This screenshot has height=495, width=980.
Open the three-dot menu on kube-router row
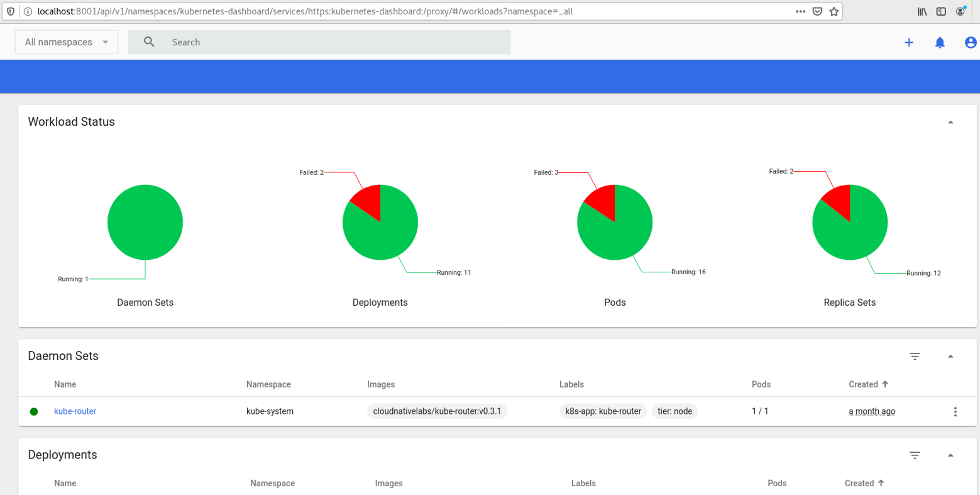point(955,411)
